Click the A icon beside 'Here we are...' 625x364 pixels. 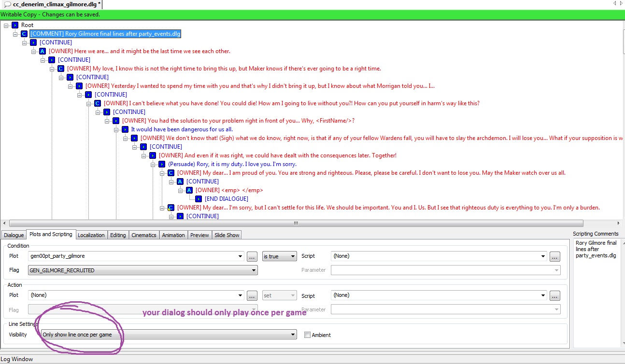(x=43, y=51)
